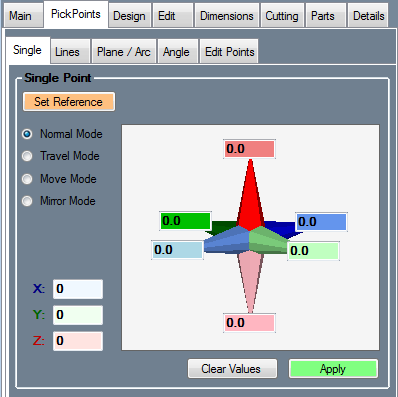The image size is (398, 397).
Task: Click the X coordinate input field
Action: [x=78, y=289]
